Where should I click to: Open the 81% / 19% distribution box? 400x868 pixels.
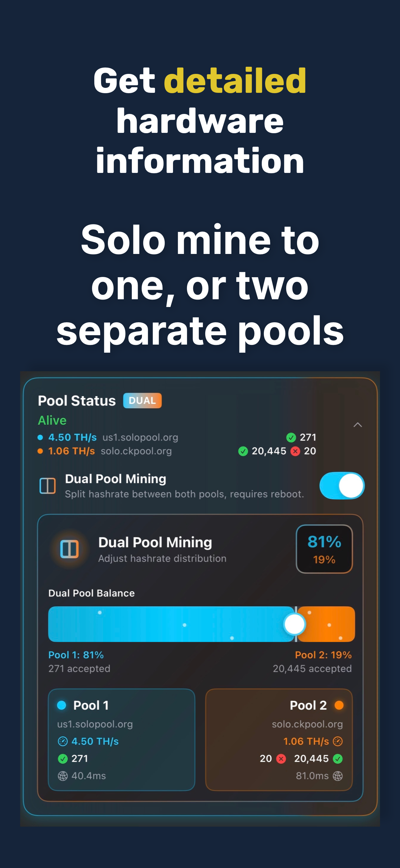[324, 549]
